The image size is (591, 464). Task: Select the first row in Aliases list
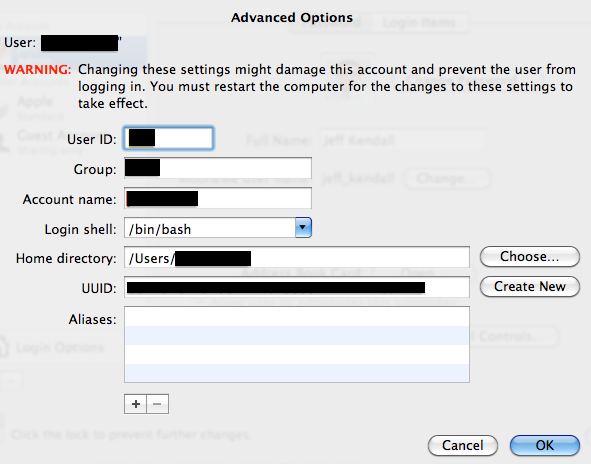click(297, 317)
